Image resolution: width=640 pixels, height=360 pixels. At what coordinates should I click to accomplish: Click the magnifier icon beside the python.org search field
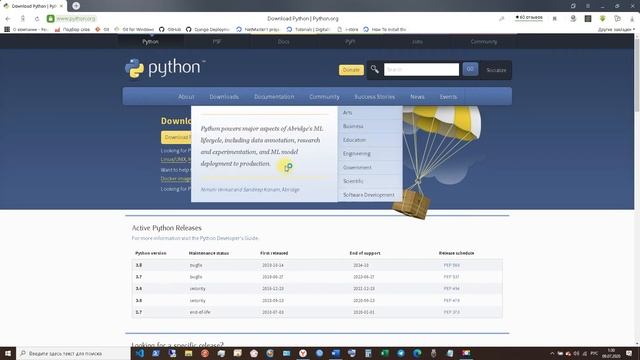374,69
